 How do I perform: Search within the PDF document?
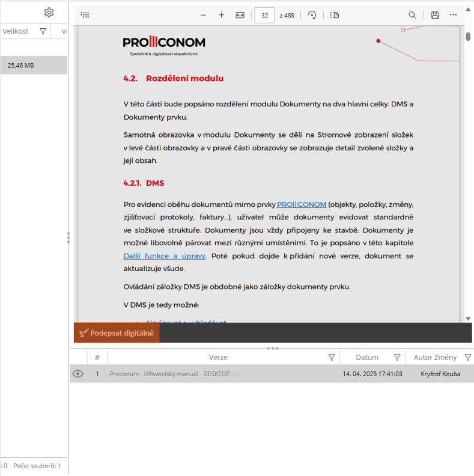[412, 15]
